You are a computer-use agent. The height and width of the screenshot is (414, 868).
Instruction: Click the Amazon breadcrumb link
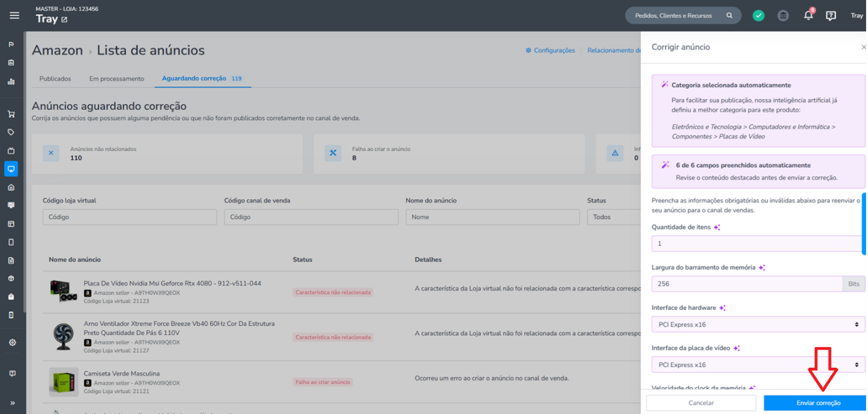[57, 50]
